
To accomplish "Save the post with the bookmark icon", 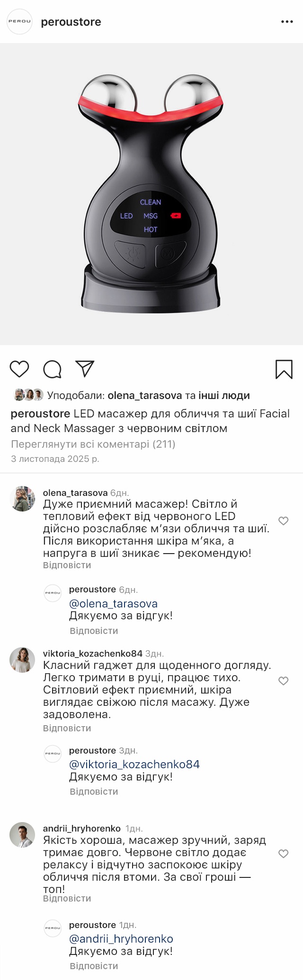I will point(284,369).
